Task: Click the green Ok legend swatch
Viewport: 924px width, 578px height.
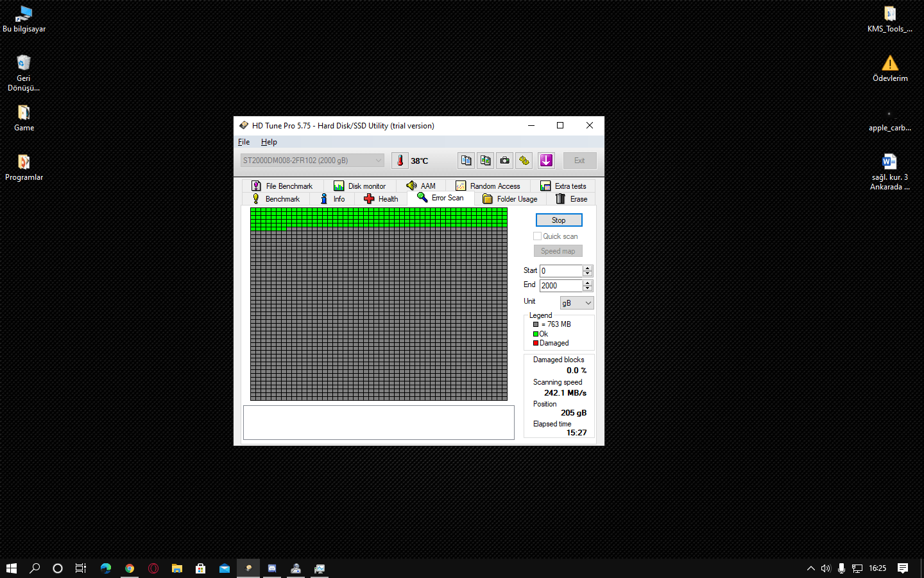Action: (536, 334)
